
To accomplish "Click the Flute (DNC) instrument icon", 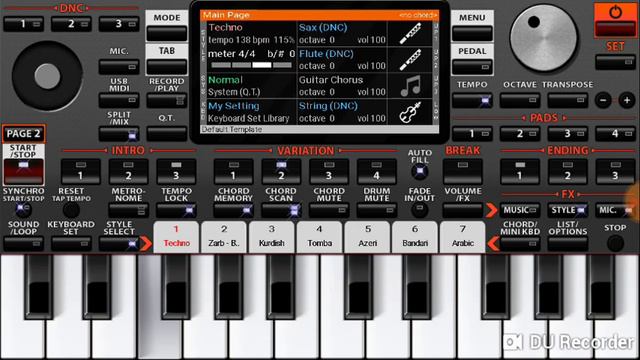I will click(410, 60).
